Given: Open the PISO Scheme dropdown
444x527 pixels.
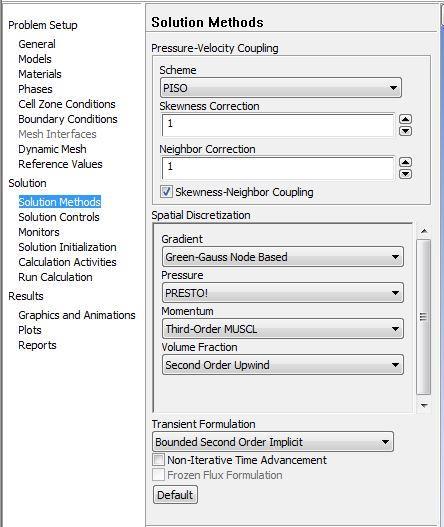Looking at the screenshot, I should 281,88.
